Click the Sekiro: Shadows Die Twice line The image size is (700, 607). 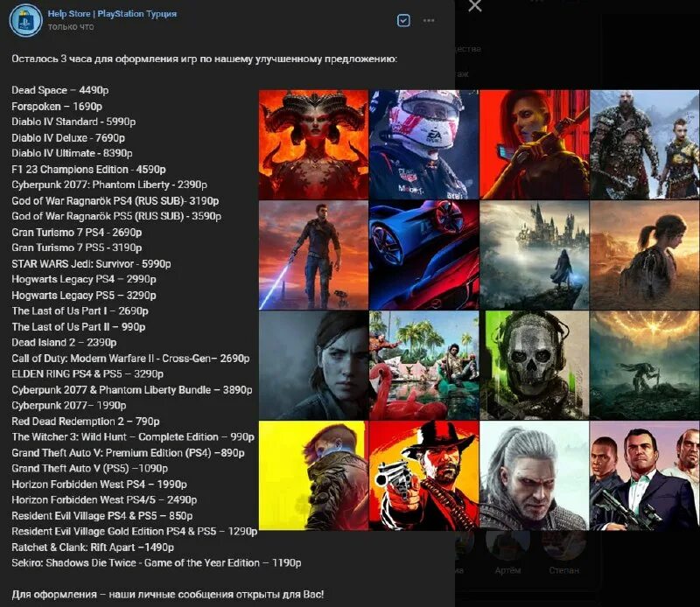click(x=157, y=563)
